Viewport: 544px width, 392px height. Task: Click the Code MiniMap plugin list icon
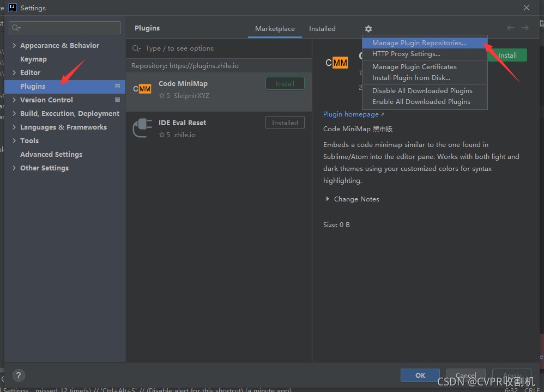[x=142, y=89]
